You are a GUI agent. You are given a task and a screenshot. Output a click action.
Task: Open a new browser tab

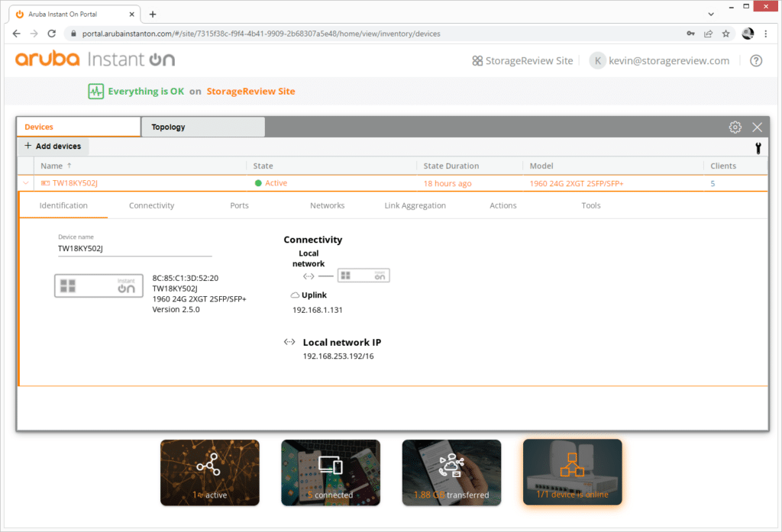point(153,14)
